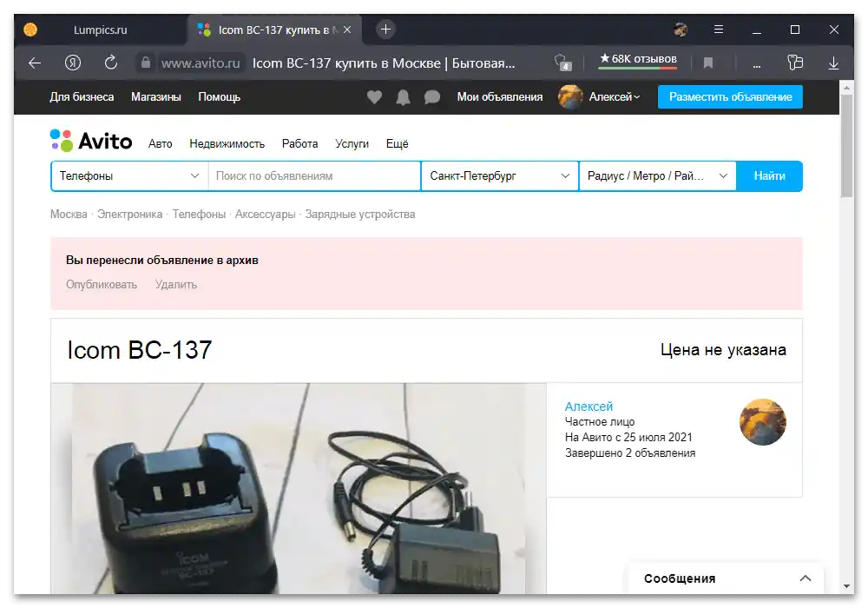Open the three-dots more options icon
Viewport: 868px width, 608px height.
tap(756, 65)
